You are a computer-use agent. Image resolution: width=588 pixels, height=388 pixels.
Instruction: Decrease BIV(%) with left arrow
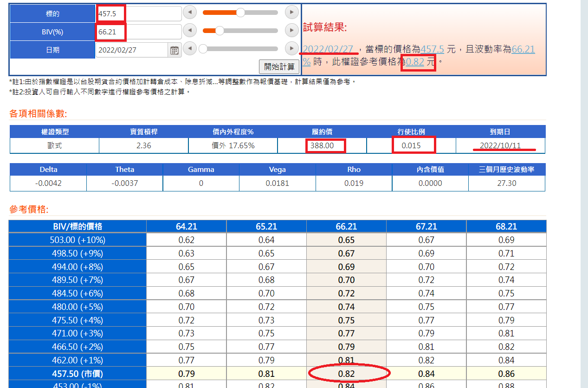click(189, 31)
